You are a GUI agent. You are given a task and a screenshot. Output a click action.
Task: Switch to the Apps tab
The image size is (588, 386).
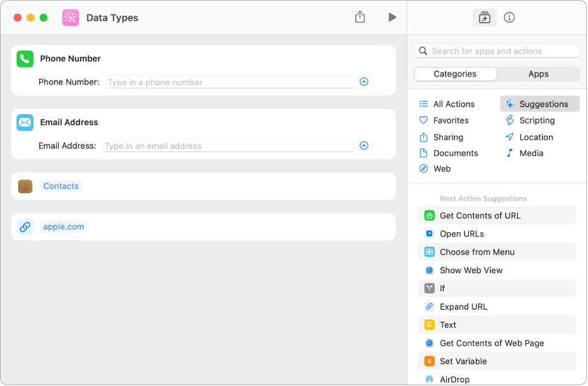(x=538, y=74)
